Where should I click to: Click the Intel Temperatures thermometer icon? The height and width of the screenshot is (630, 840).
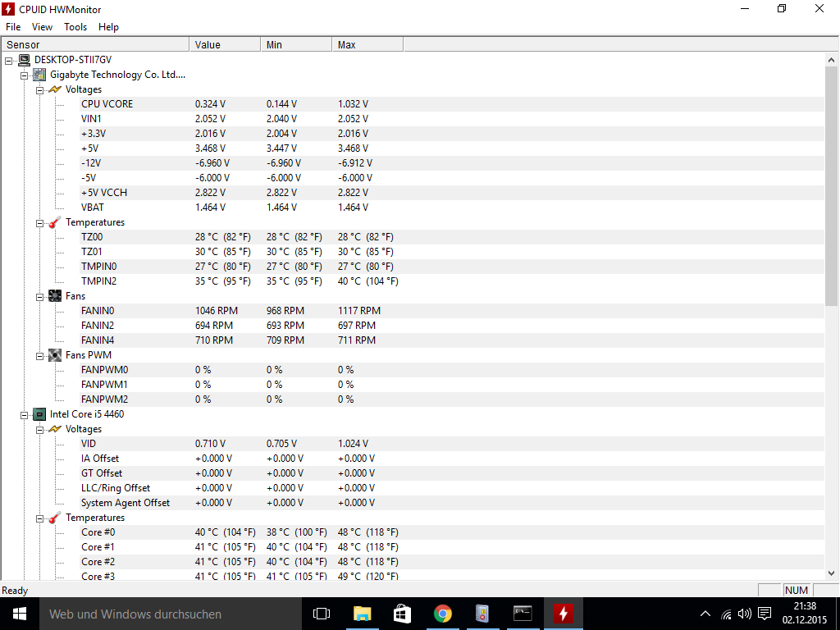(x=55, y=518)
